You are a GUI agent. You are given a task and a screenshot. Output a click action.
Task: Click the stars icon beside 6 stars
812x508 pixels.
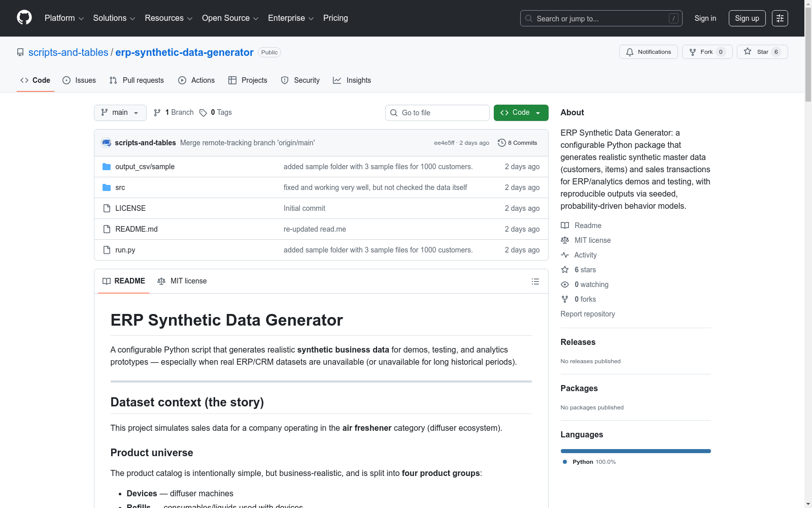coord(565,270)
